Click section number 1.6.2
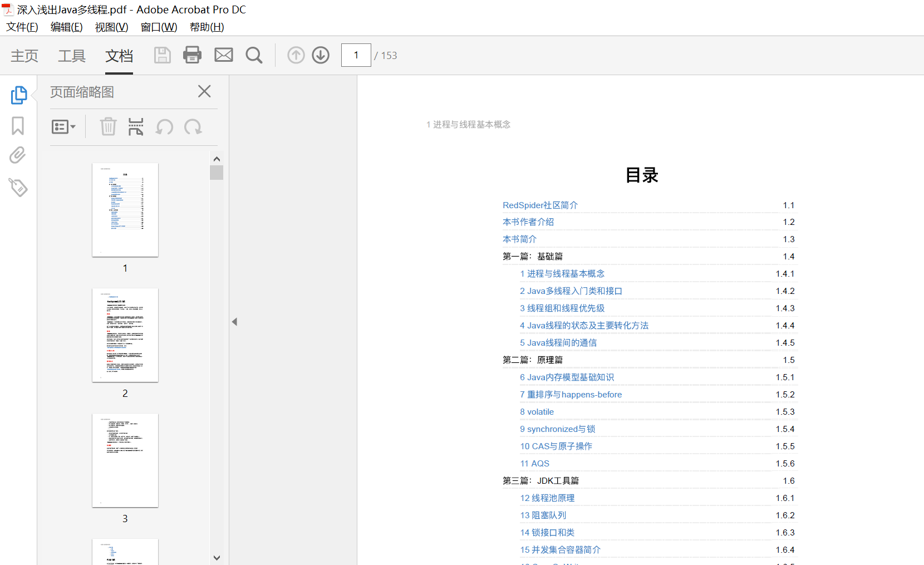 pyautogui.click(x=785, y=515)
